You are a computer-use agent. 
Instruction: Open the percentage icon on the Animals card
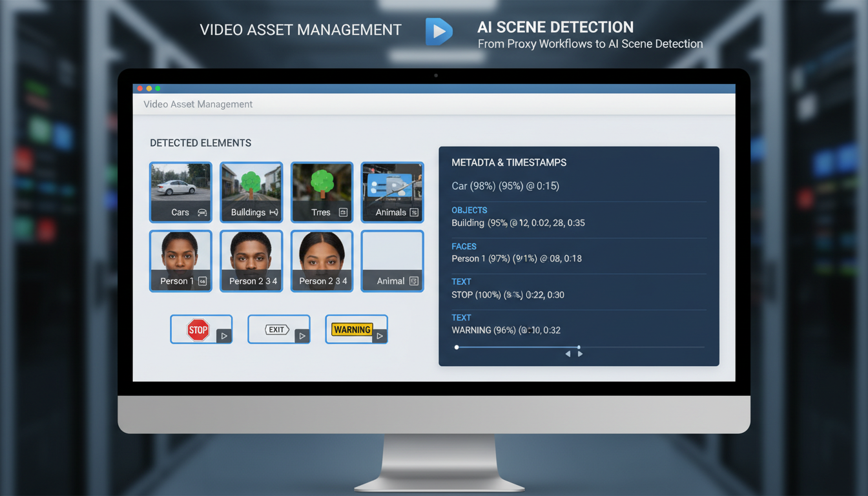413,212
